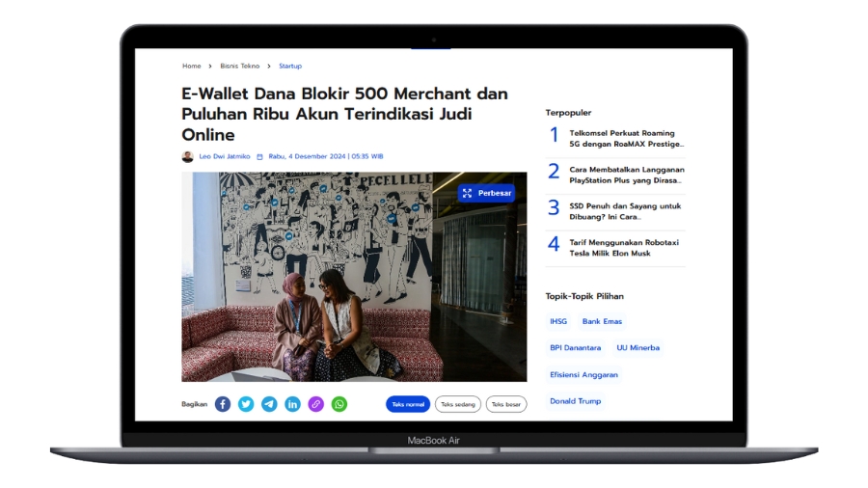Click the author avatar of Leo Dwi Jatmiko

pyautogui.click(x=188, y=156)
